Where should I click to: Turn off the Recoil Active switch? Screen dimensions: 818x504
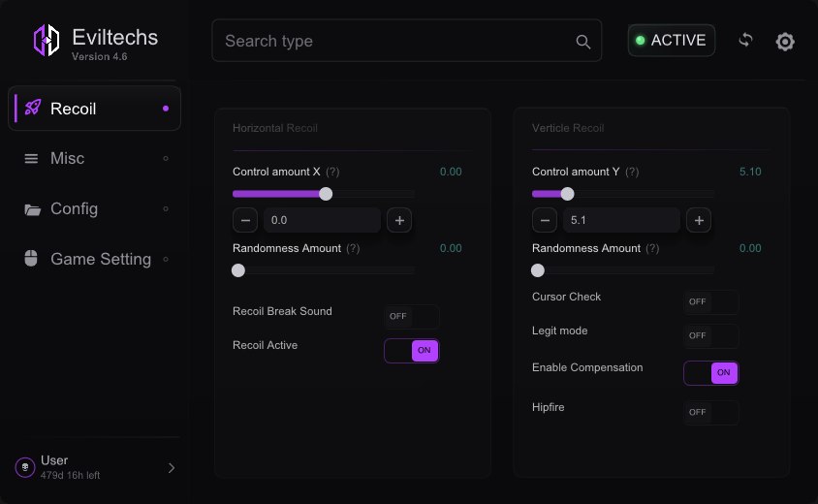pyautogui.click(x=412, y=351)
